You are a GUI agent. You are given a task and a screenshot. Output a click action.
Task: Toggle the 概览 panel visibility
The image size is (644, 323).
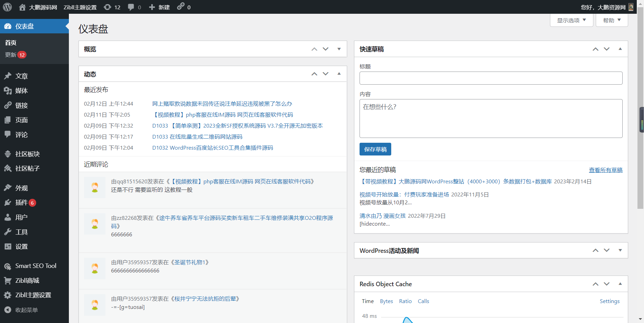tap(339, 49)
